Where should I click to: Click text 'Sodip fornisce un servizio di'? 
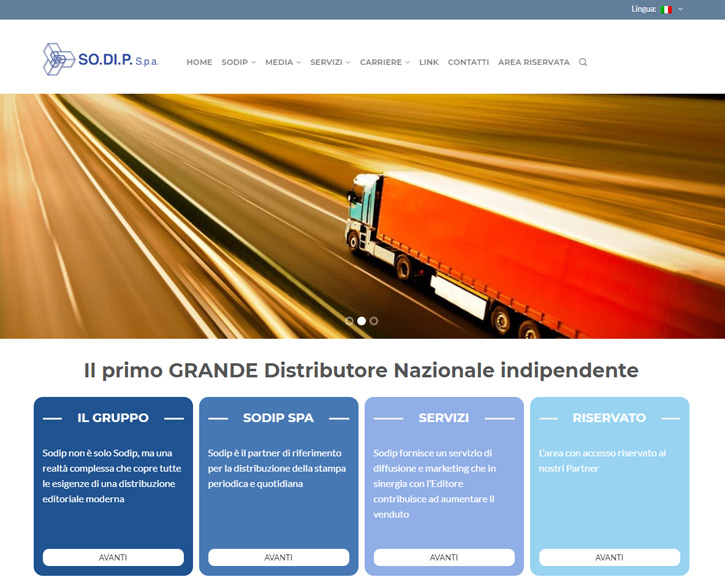pos(433,453)
